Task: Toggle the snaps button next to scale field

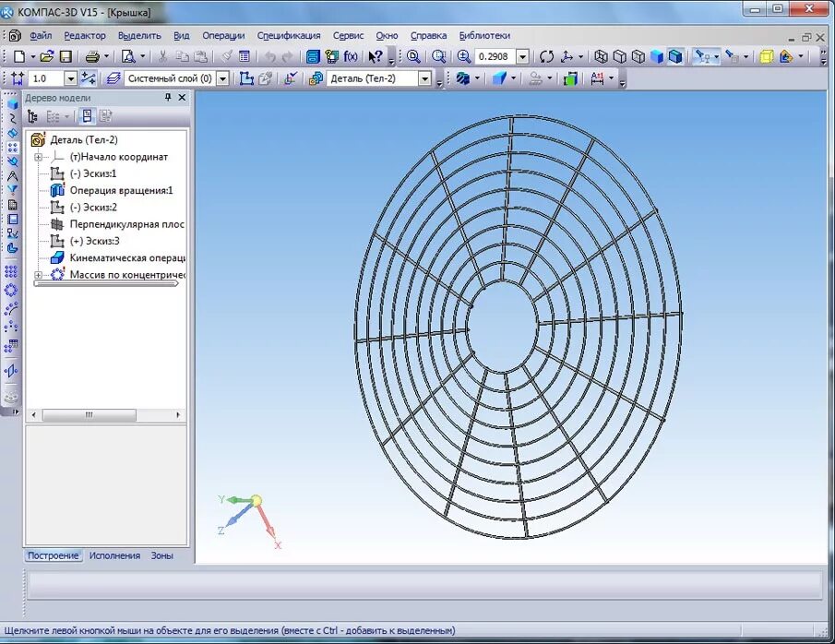Action: pyautogui.click(x=88, y=78)
